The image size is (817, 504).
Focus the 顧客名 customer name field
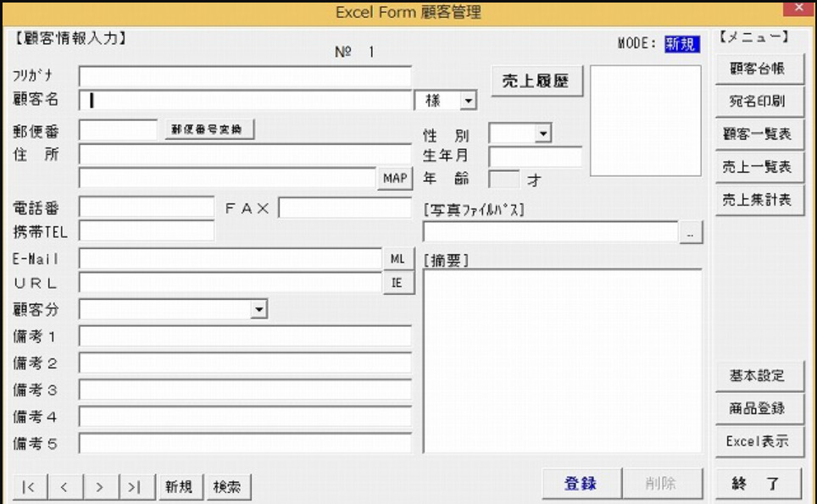pyautogui.click(x=245, y=101)
